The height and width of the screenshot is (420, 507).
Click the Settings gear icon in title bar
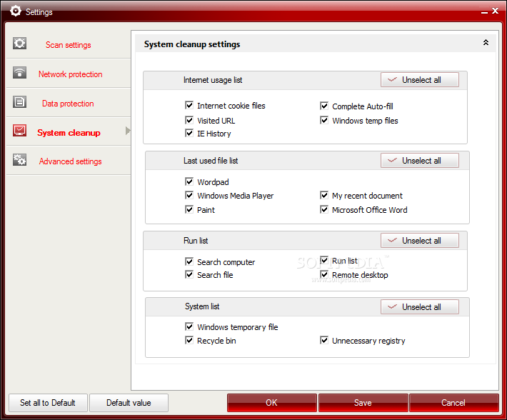coord(15,11)
